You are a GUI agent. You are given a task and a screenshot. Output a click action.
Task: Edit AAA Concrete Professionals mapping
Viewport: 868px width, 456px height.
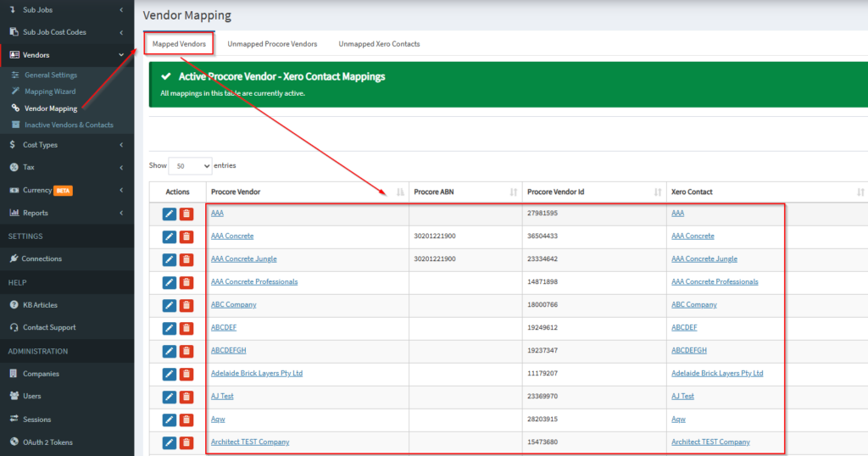(x=170, y=282)
